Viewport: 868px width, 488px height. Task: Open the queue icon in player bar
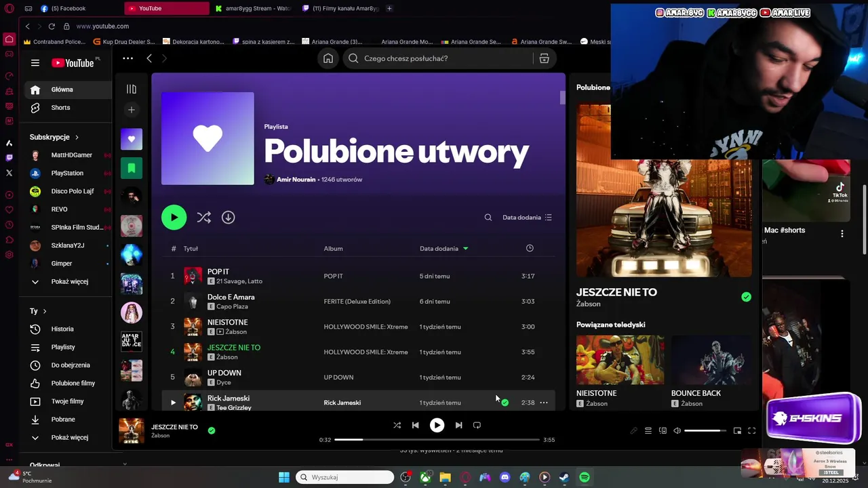click(648, 430)
